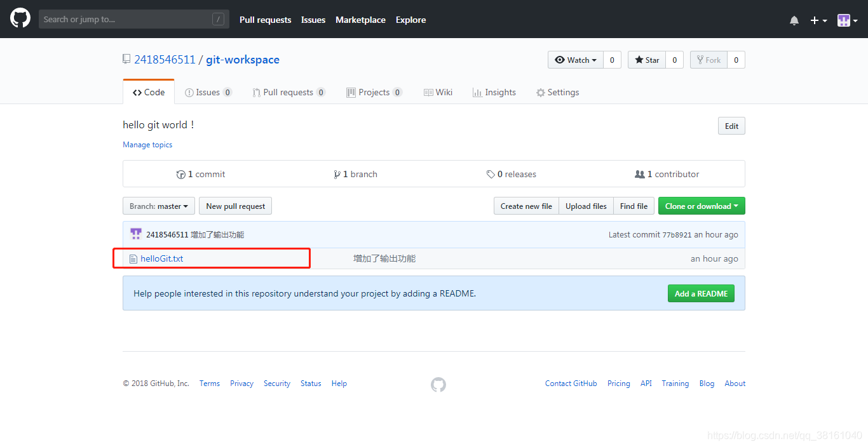Open the user avatar menu
Image resolution: width=868 pixels, height=447 pixels.
click(x=848, y=20)
